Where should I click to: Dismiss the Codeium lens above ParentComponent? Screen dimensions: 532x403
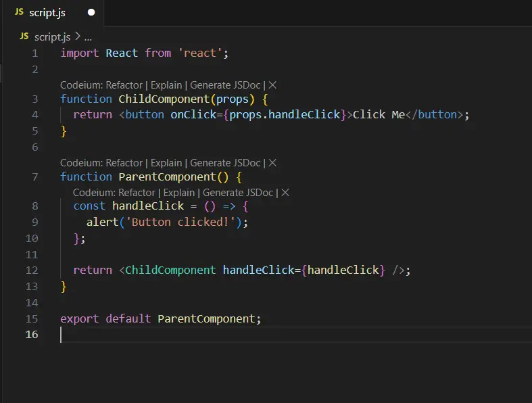[272, 163]
